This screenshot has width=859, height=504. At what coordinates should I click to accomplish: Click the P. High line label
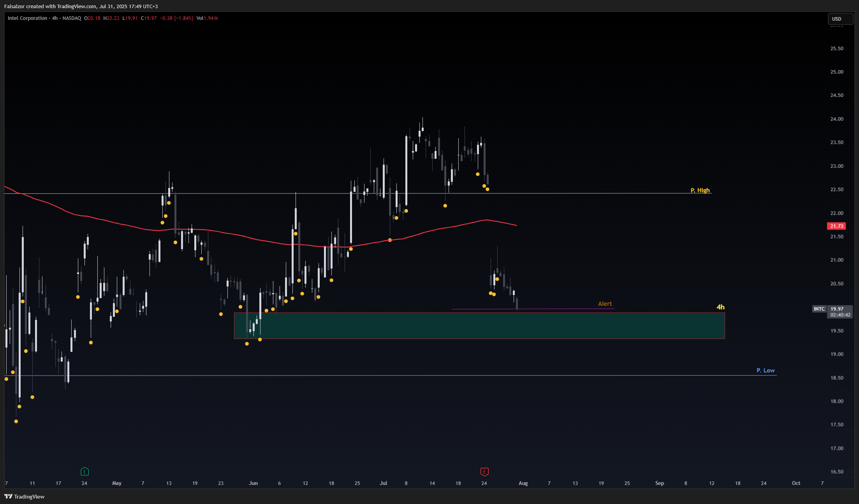point(700,190)
